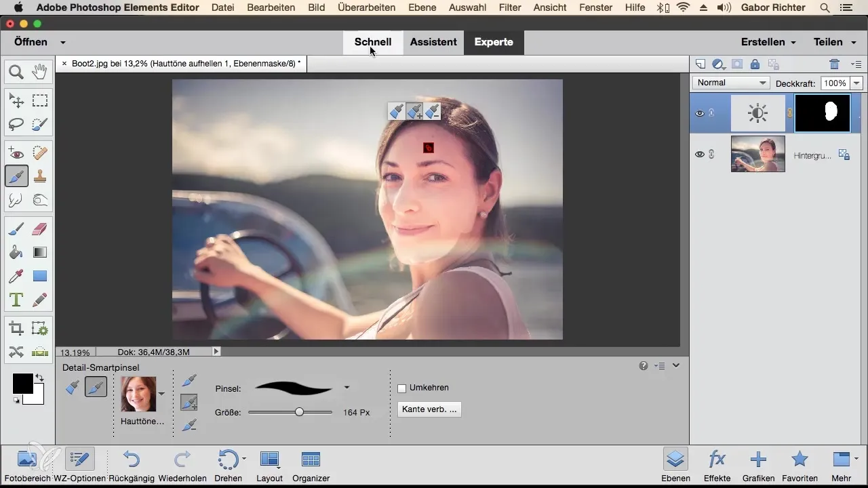The width and height of the screenshot is (868, 488).
Task: Select the Pencil tool
Action: coord(40,299)
